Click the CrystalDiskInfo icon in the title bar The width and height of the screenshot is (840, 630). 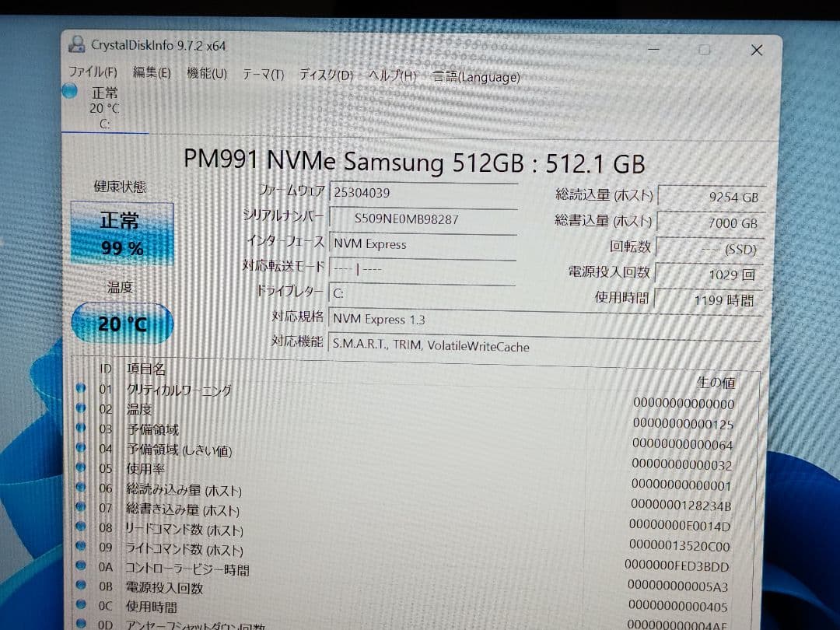[75, 44]
